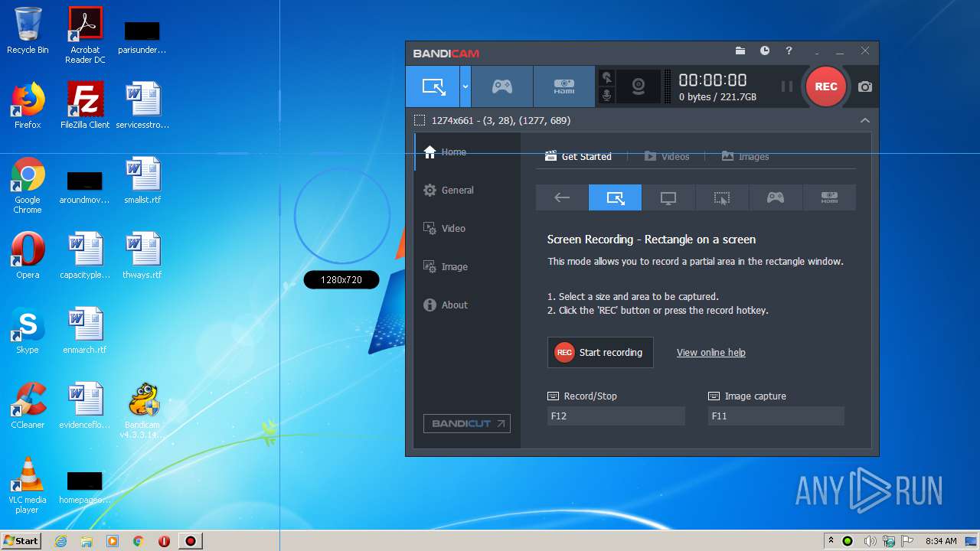Select enmarch.rtf desktop file

[85, 331]
